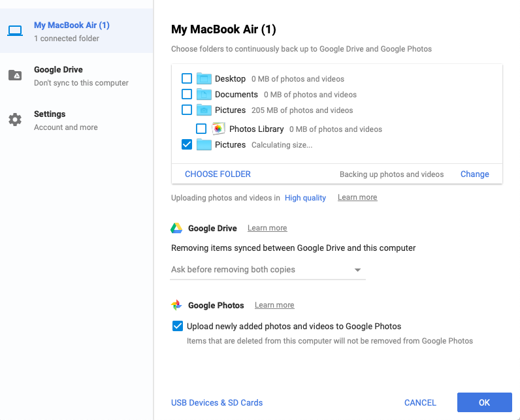Image resolution: width=520 pixels, height=420 pixels.
Task: Click the Photos Library app icon
Action: click(x=218, y=129)
